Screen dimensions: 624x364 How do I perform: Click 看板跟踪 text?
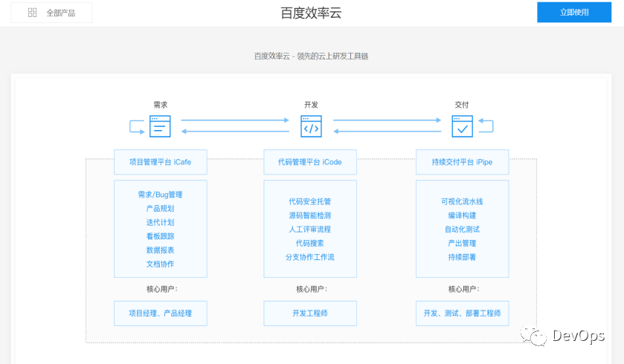coord(161,236)
